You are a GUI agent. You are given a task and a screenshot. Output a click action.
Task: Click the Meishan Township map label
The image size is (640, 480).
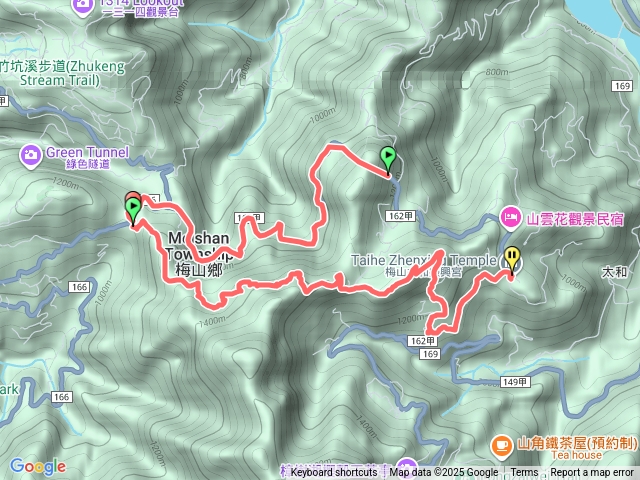click(199, 253)
